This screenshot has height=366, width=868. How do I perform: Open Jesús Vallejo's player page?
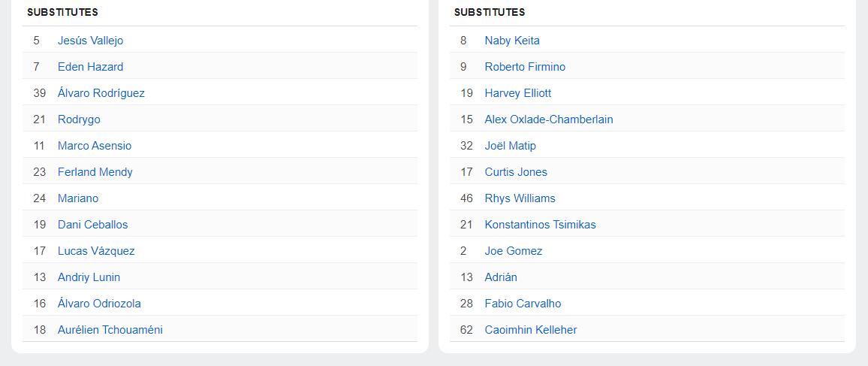(x=90, y=41)
